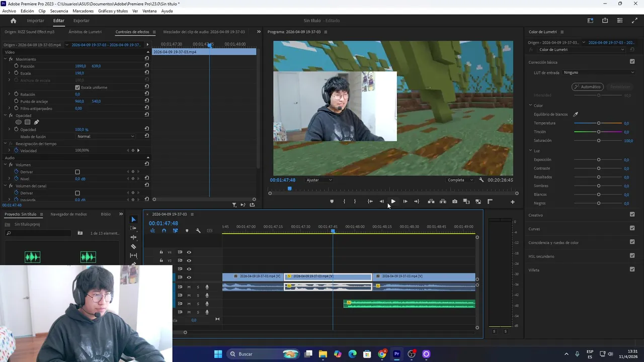This screenshot has height=362, width=644.
Task: Add a marker in the Program monitor
Action: click(332, 202)
